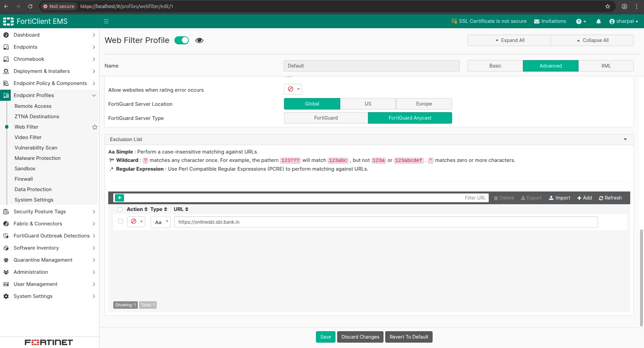
Task: Click the User Management sidebar icon
Action: tap(6, 284)
